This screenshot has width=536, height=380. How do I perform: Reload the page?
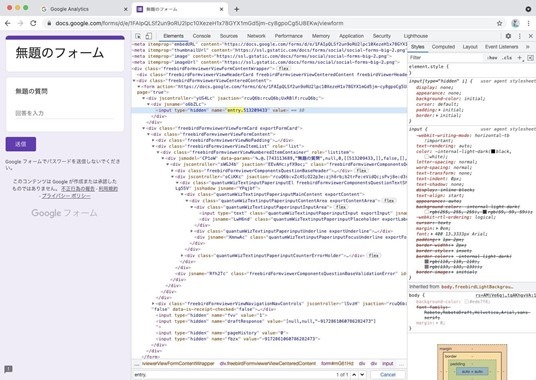(33, 23)
